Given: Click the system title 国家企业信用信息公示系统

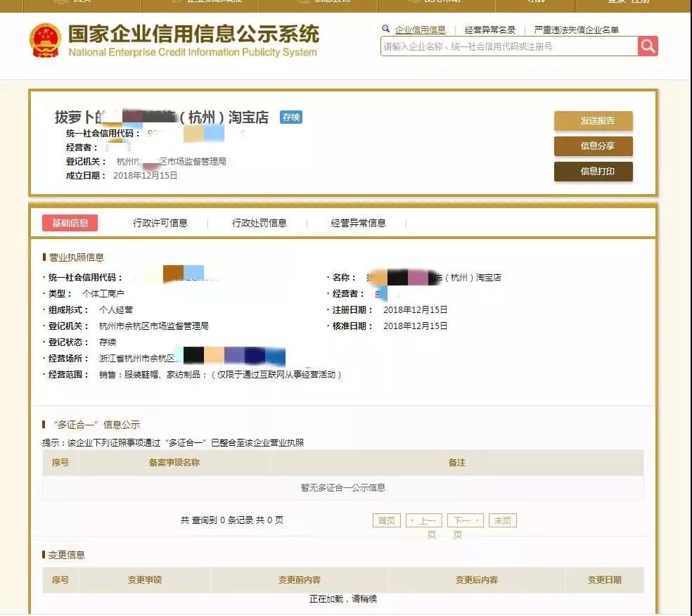Looking at the screenshot, I should (x=193, y=34).
